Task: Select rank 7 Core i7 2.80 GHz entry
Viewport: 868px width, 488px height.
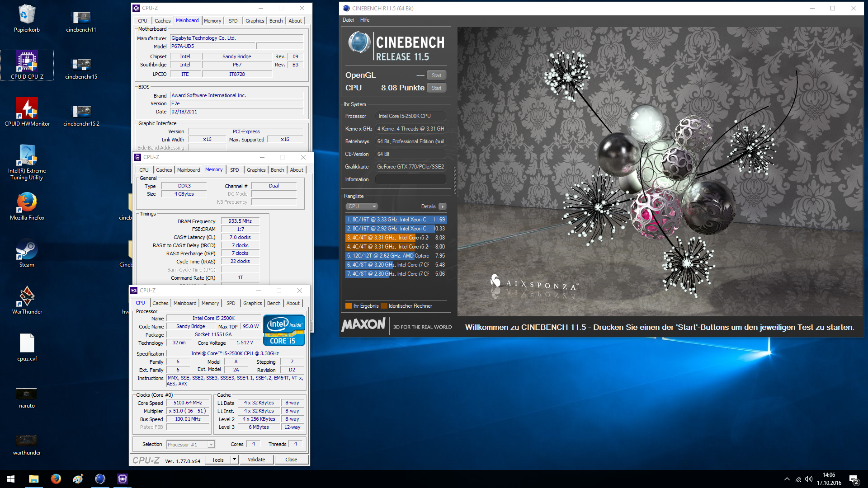Action: pyautogui.click(x=396, y=274)
